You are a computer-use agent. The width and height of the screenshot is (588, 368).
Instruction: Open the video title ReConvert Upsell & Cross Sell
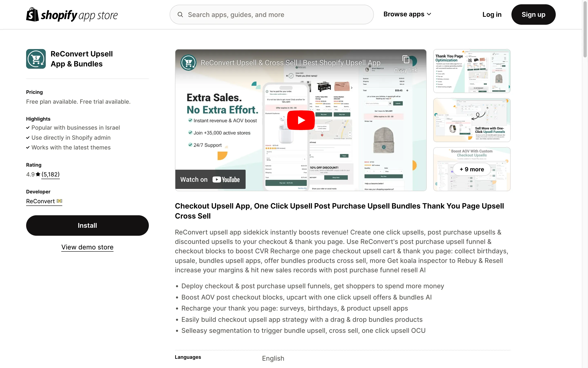[x=290, y=63]
